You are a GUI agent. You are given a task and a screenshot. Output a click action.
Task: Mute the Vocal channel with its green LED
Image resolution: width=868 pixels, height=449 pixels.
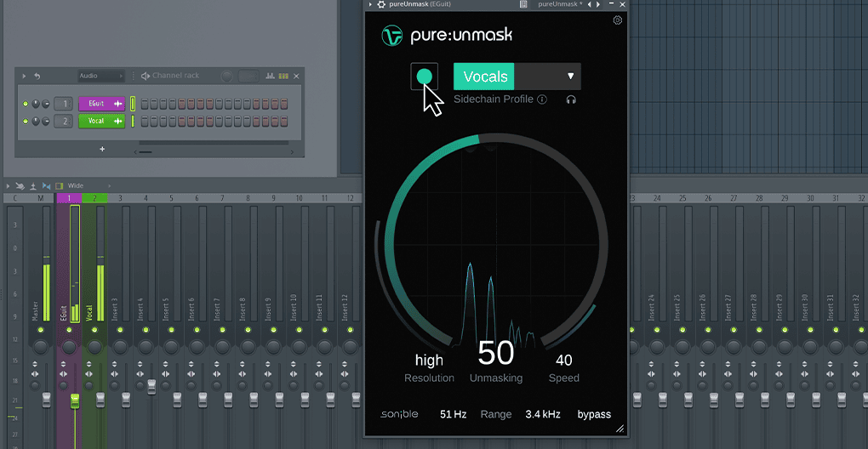[25, 121]
